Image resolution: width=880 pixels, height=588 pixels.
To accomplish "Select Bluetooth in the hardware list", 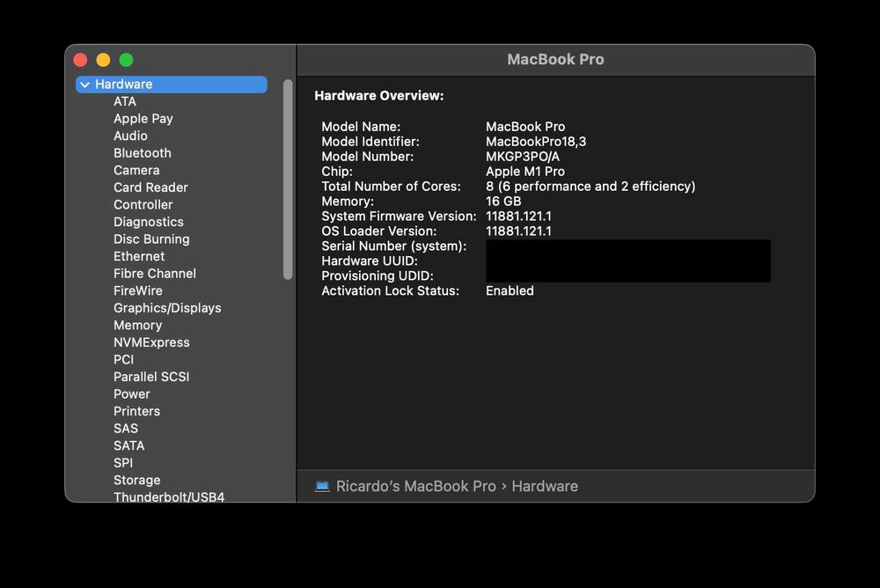I will [x=142, y=153].
